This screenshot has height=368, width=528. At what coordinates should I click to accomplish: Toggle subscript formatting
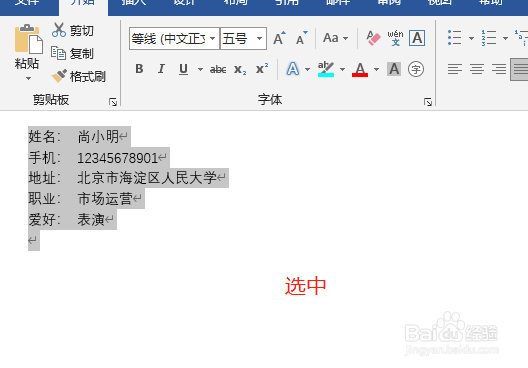tap(240, 69)
